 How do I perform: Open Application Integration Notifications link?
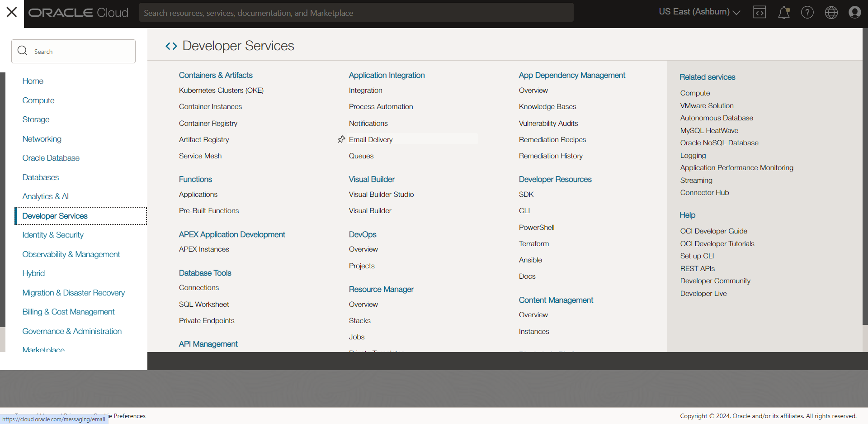368,123
